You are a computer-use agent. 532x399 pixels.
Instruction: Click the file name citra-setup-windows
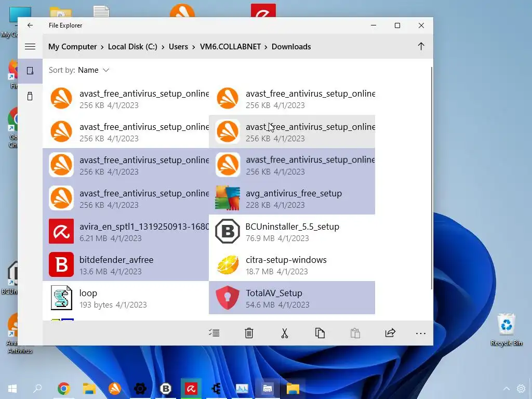286,260
